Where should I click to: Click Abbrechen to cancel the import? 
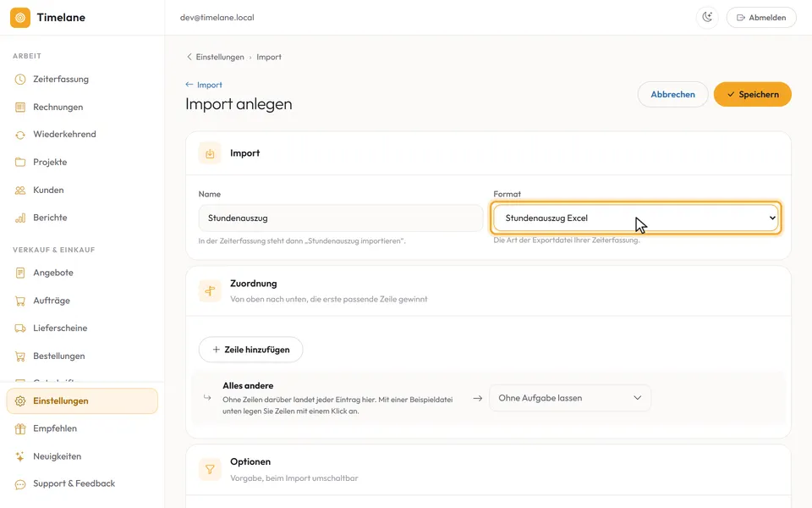tap(672, 94)
